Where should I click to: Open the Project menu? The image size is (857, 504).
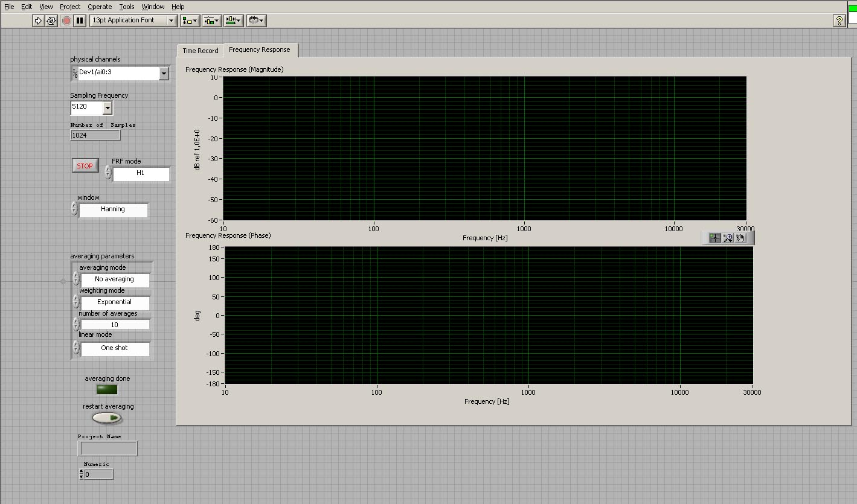click(70, 7)
